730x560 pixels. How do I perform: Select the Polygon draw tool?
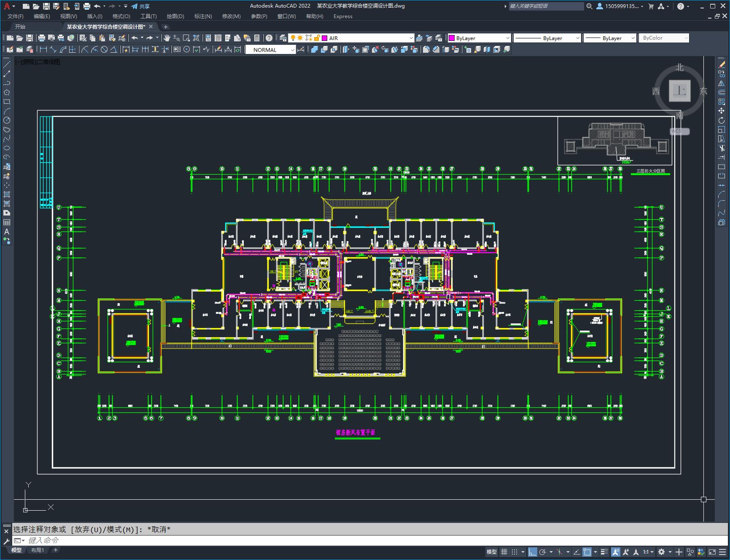click(x=7, y=92)
